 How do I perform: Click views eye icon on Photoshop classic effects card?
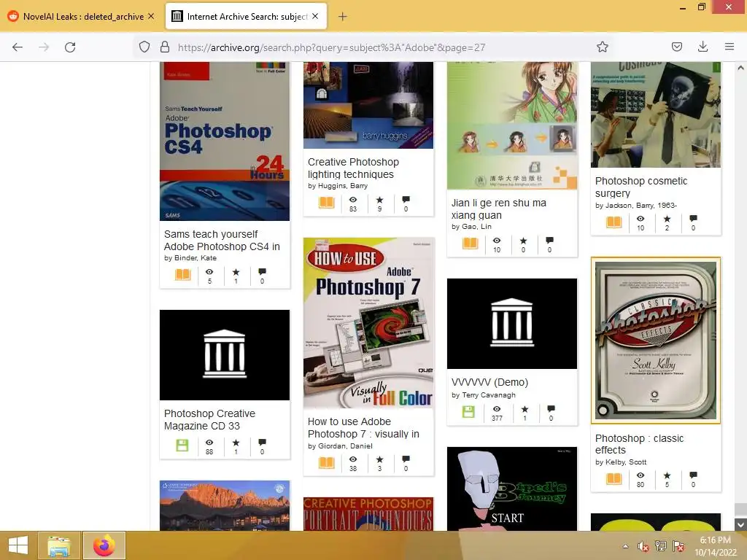(x=640, y=475)
